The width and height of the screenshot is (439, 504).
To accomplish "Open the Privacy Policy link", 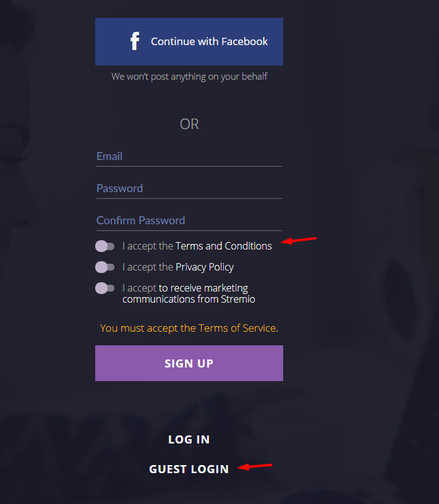I will pyautogui.click(x=204, y=267).
